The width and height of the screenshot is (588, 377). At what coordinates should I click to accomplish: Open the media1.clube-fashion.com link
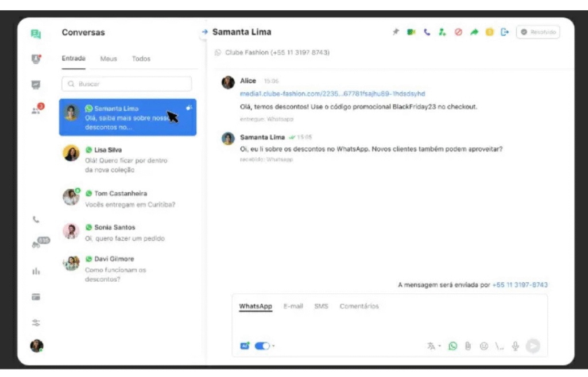click(332, 94)
